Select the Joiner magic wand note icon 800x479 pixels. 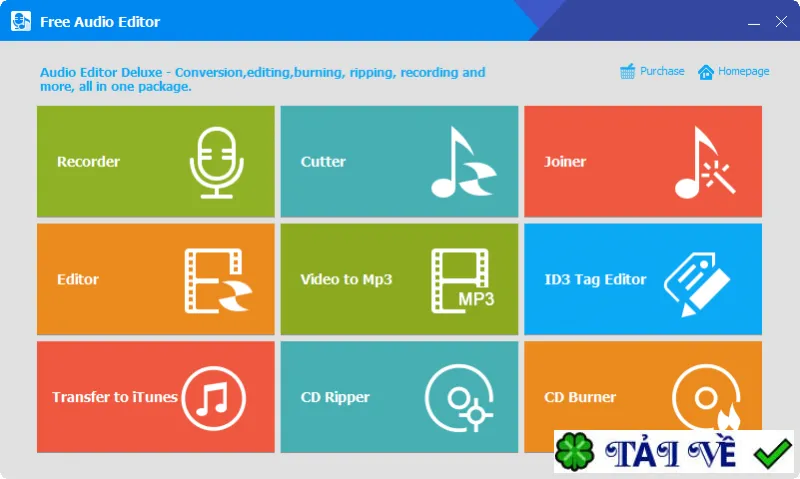705,162
